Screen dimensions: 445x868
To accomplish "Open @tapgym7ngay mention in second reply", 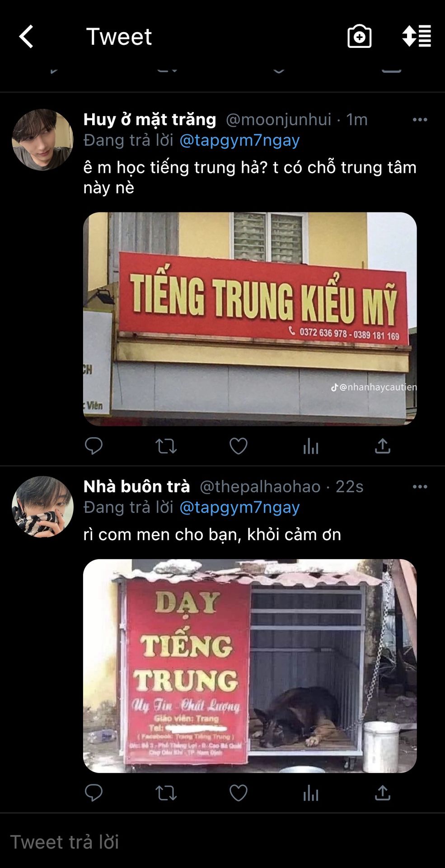I will click(x=239, y=507).
